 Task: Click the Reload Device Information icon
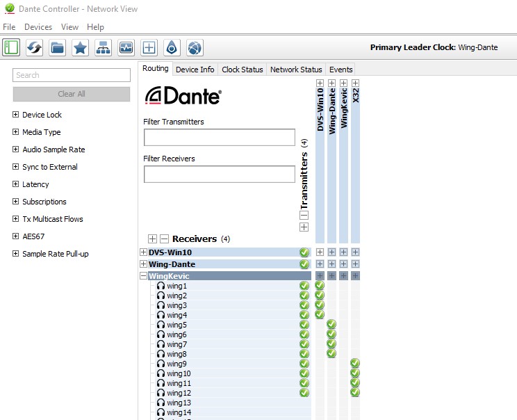click(34, 47)
